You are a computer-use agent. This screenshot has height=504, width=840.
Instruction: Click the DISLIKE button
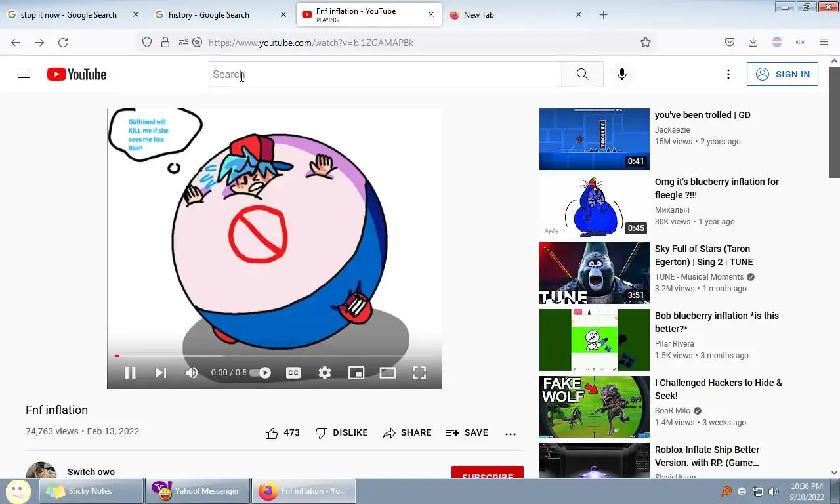[x=342, y=433]
